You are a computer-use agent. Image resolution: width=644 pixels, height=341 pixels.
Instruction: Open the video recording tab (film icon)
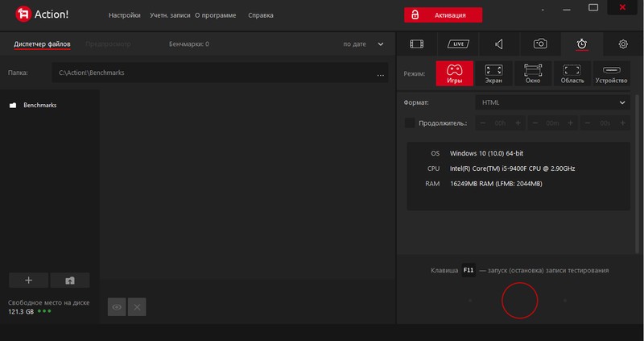click(x=416, y=44)
